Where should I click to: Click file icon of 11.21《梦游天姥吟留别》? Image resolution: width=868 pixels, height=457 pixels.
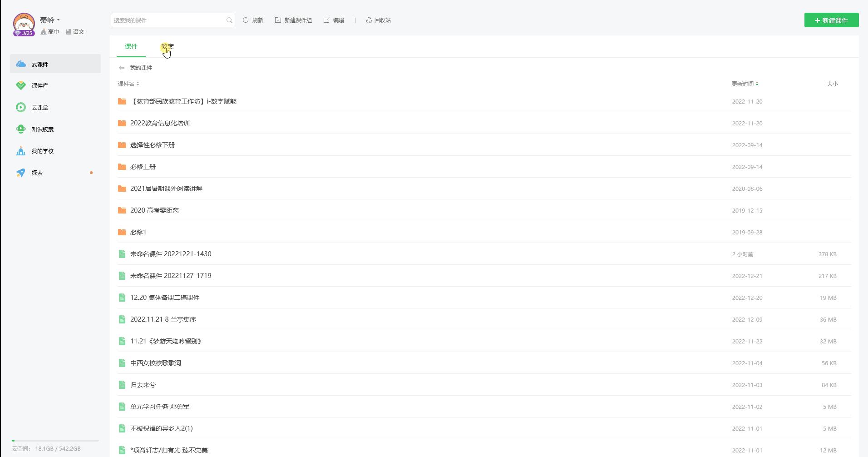point(122,341)
